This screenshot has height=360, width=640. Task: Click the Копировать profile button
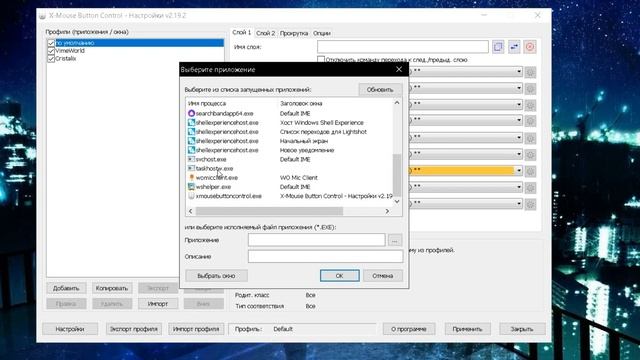coord(112,288)
